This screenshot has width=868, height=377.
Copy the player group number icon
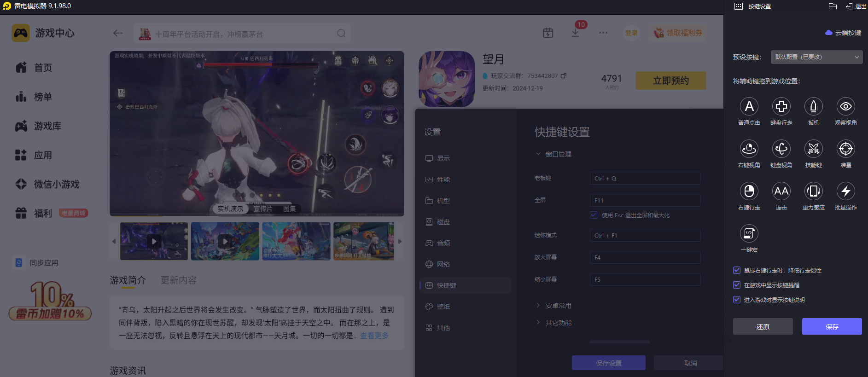pos(563,75)
